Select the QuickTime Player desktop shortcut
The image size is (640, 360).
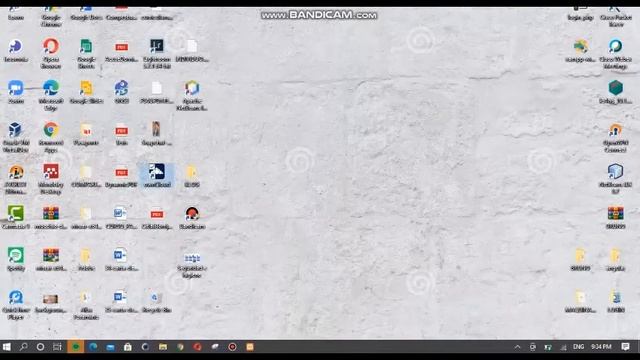[x=16, y=304]
